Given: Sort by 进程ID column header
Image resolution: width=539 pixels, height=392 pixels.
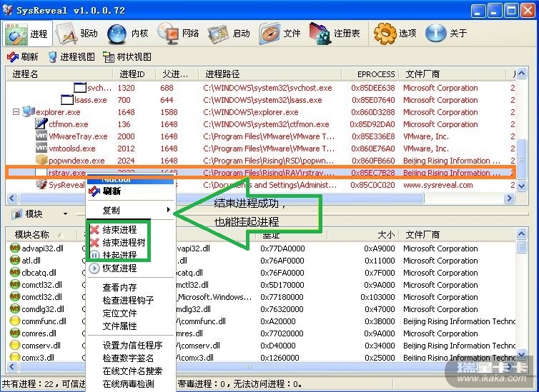Looking at the screenshot, I should [x=134, y=74].
